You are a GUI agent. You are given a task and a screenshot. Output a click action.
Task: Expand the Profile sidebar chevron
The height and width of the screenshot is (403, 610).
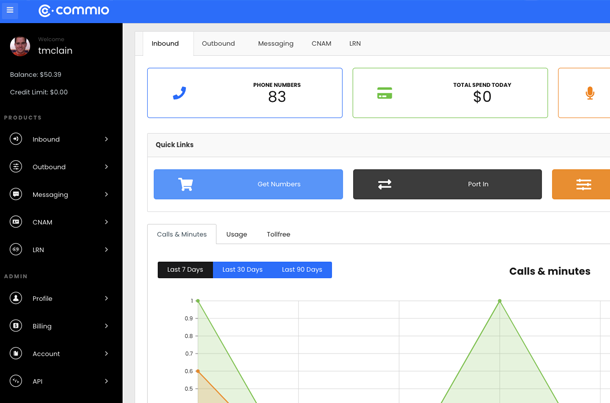(x=106, y=298)
